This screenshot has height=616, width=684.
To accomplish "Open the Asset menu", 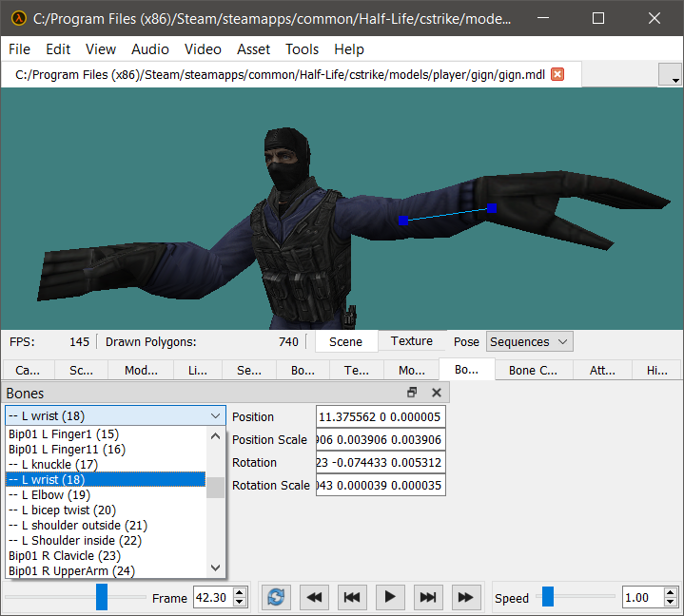I will [254, 49].
